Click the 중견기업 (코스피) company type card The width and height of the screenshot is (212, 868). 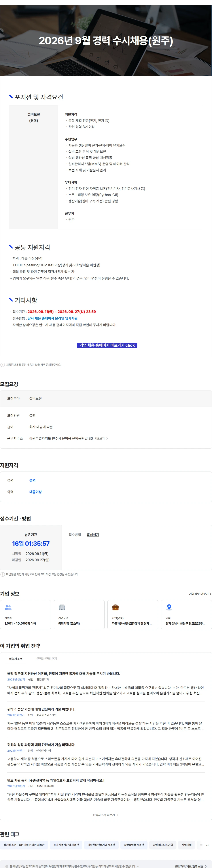(x=79, y=615)
